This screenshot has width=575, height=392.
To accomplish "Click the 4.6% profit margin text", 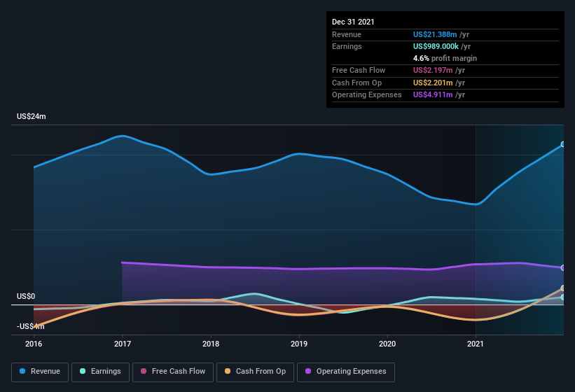I will pyautogui.click(x=445, y=58).
